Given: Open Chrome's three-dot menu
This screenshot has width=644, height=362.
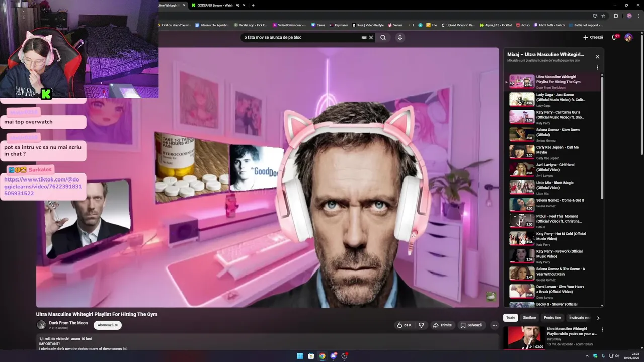Looking at the screenshot, I should click(638, 16).
